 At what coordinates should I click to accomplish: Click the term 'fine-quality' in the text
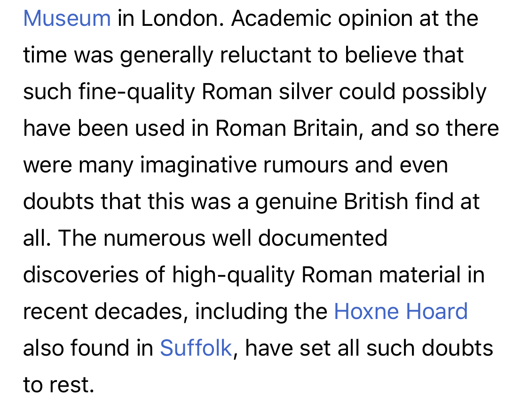137,92
